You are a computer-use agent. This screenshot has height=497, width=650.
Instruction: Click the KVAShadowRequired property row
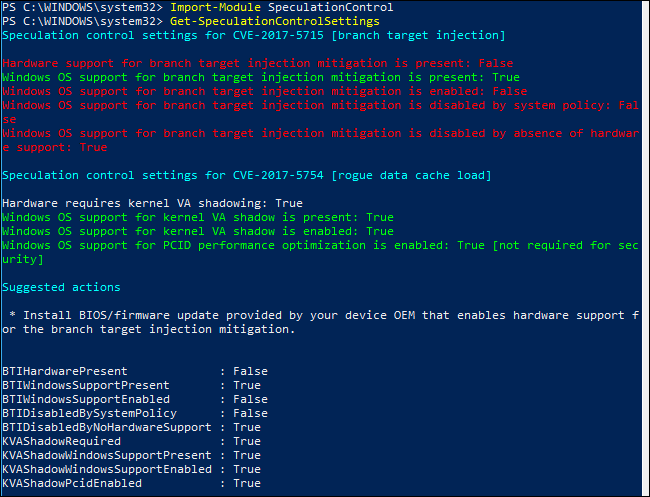point(130,441)
